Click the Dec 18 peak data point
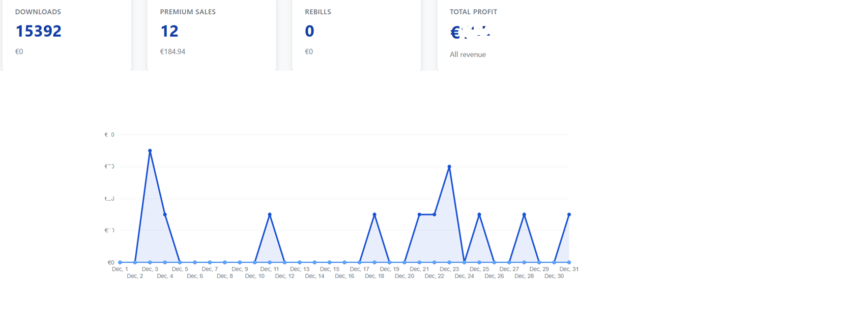Viewport: 868px width, 330px height. tap(374, 214)
